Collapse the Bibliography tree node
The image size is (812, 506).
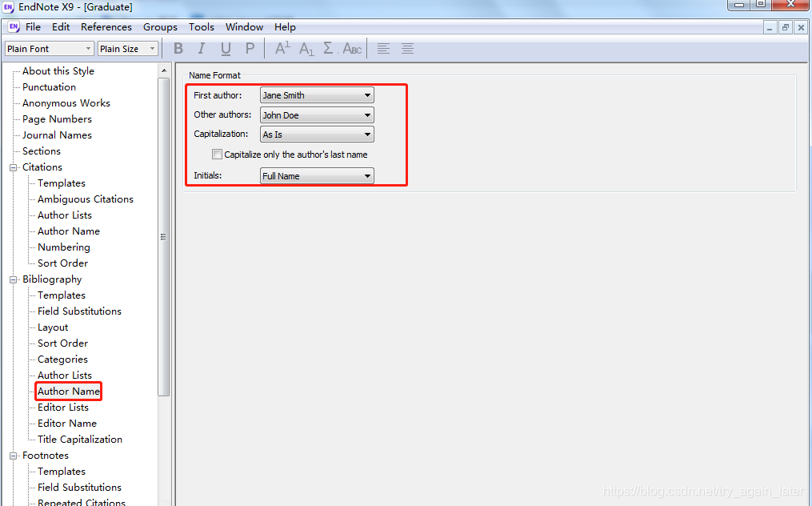[14, 279]
